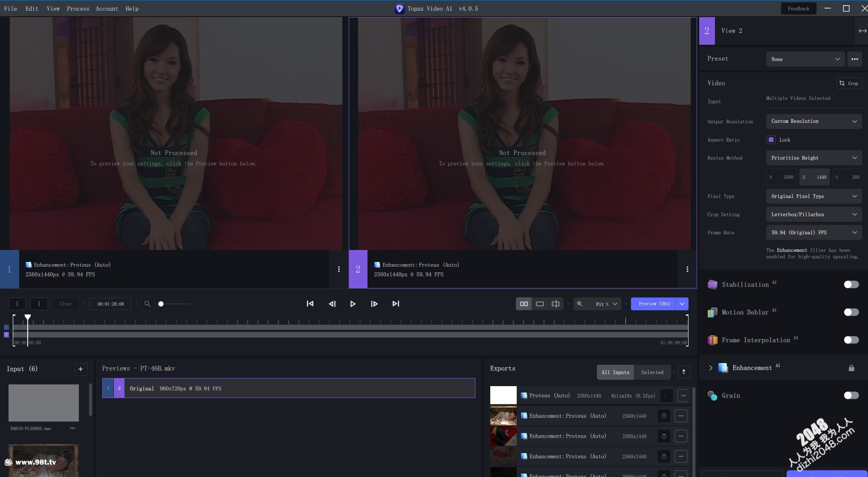Enable the Stabilization toggle
Screen dimensions: 868x477
[851, 285]
